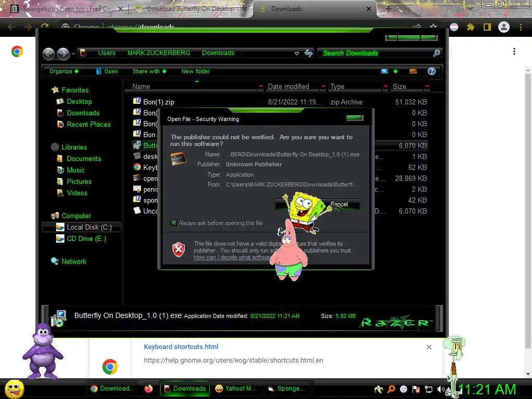Switch to Download Butterfly On Desktop tab
The height and width of the screenshot is (399, 532).
190,9
